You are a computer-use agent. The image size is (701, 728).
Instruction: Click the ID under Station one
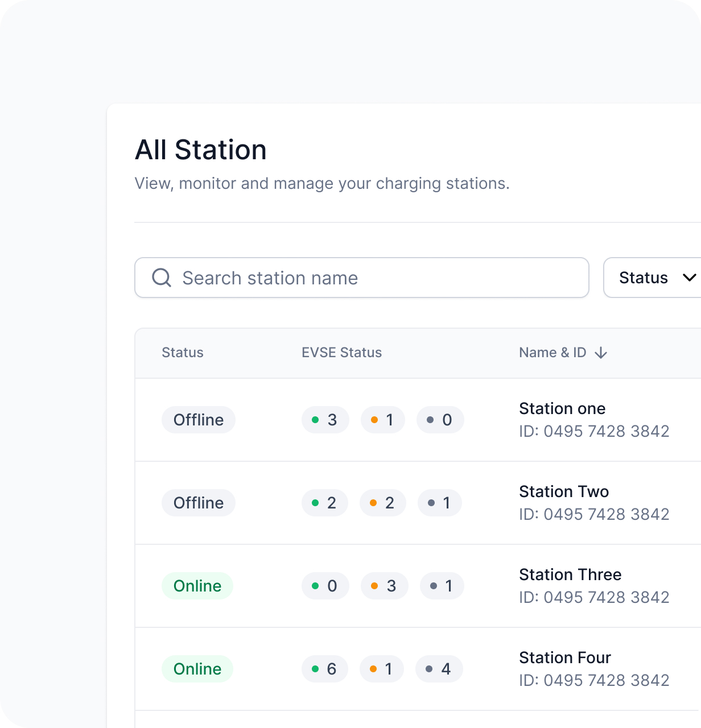(594, 431)
